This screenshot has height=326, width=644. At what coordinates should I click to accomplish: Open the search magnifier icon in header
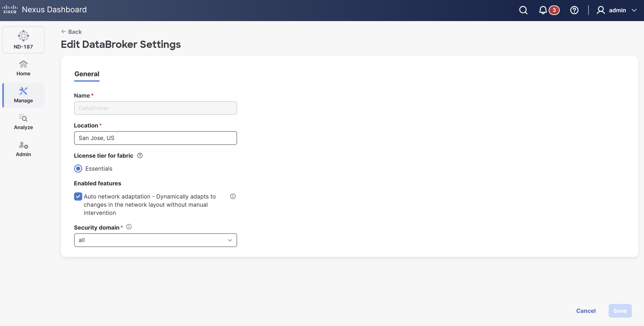point(523,10)
